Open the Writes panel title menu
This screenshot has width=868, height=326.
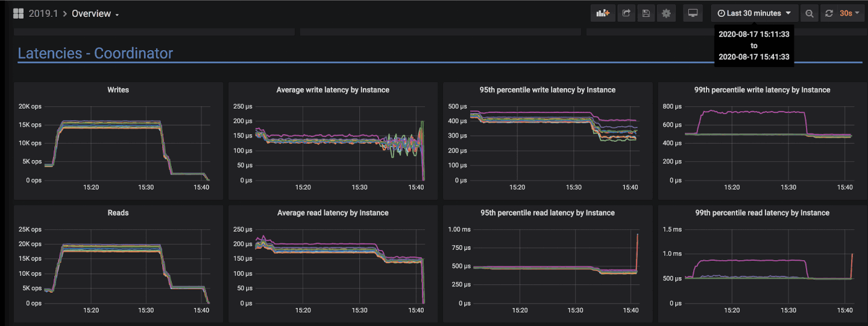(x=118, y=90)
